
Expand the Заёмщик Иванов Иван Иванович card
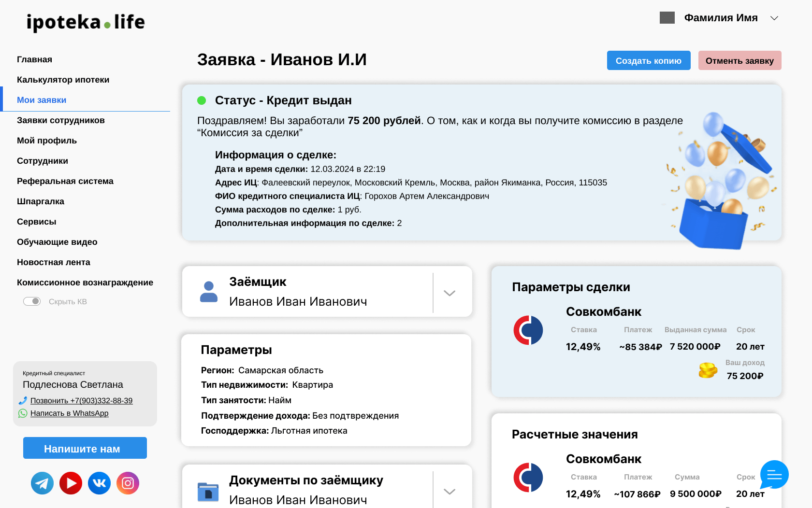450,292
